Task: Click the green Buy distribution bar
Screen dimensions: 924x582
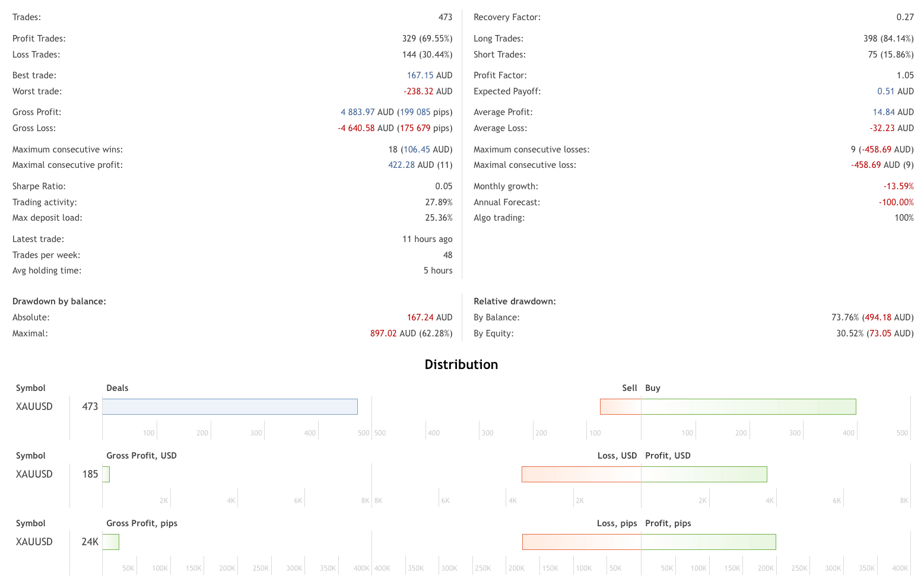Action: 748,406
